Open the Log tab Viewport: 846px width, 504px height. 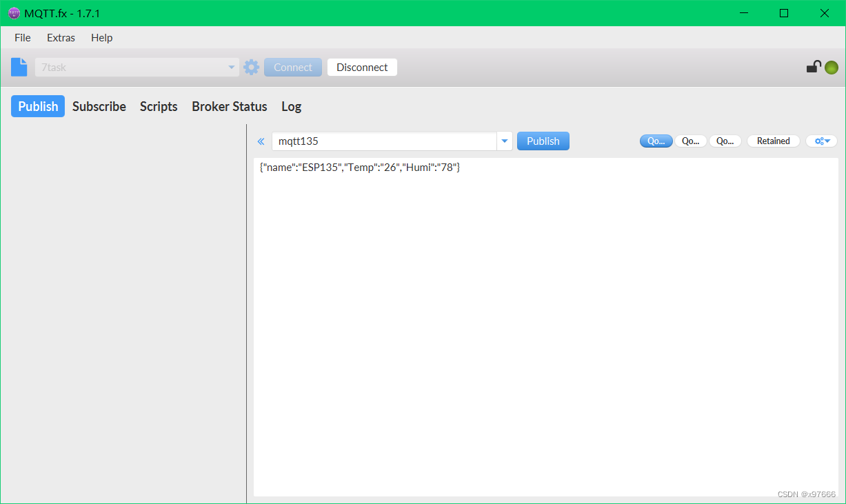[291, 106]
